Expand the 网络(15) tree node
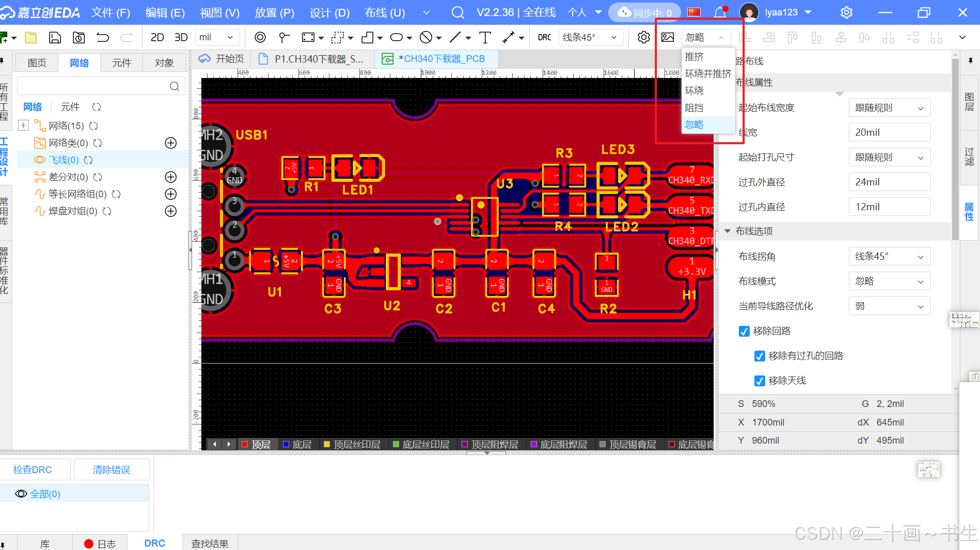 coord(23,125)
